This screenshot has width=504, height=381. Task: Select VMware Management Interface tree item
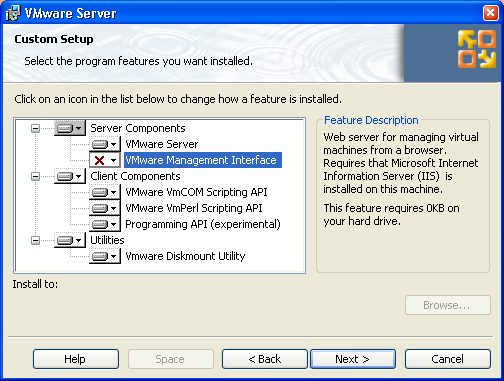(203, 160)
